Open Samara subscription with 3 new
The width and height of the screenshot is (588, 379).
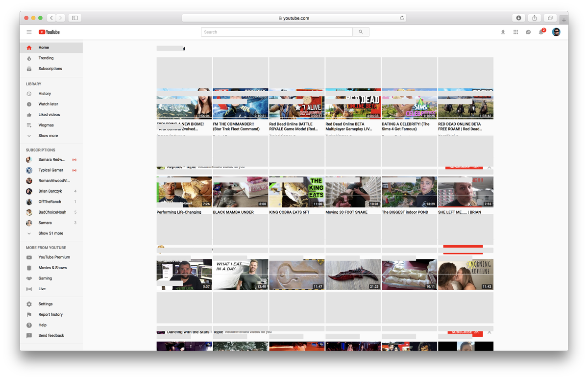[x=51, y=223]
